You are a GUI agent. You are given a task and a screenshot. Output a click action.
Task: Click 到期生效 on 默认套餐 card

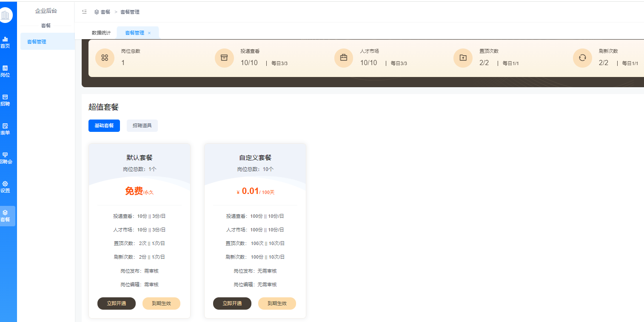coord(161,303)
